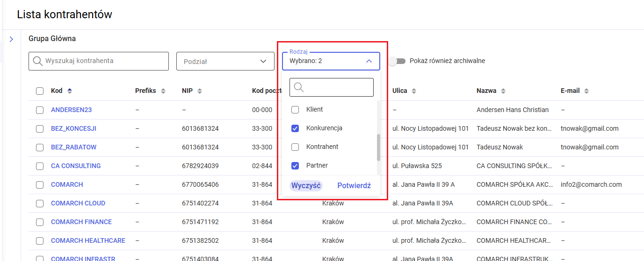Click the E-mail column sort icon
The width and height of the screenshot is (644, 261).
coord(586,91)
